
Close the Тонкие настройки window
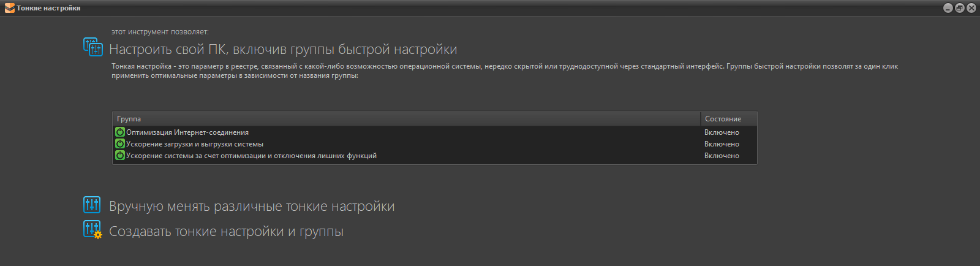coord(971,8)
